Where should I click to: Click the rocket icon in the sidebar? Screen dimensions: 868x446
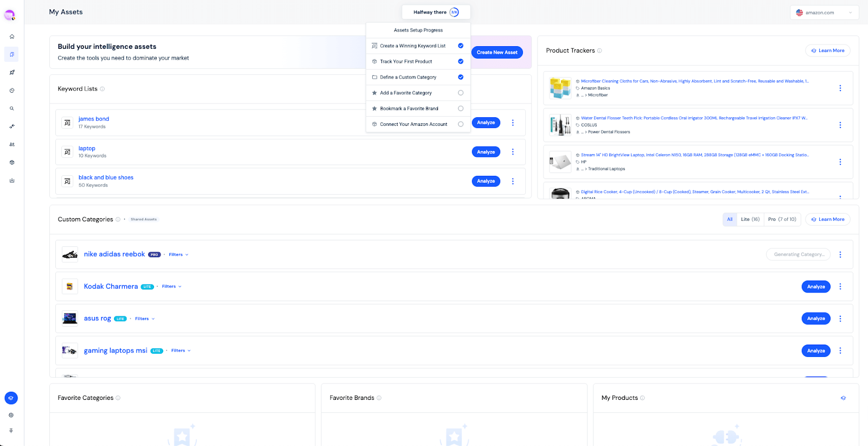click(x=12, y=72)
